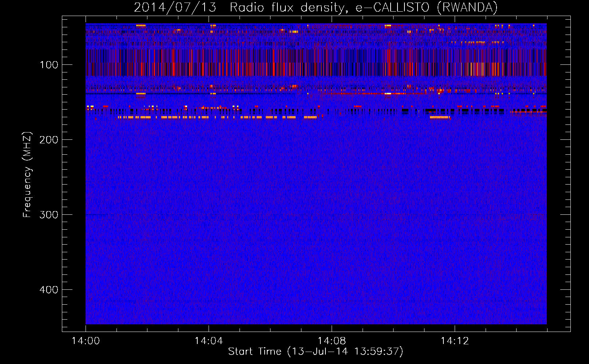Click the '14:00' time axis label
The width and height of the screenshot is (589, 364).
click(x=86, y=341)
